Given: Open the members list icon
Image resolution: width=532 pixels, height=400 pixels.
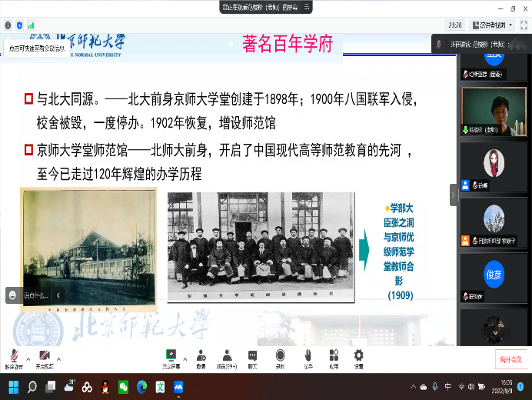Looking at the screenshot, I should tap(226, 356).
